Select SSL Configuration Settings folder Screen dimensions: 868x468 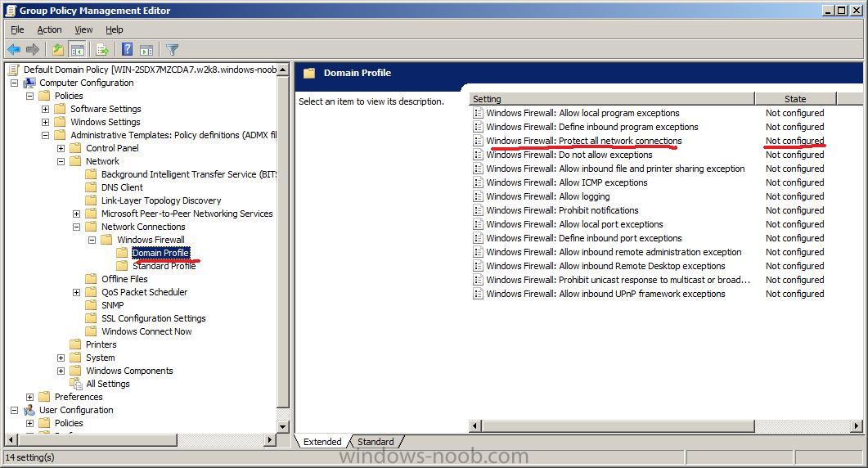click(153, 318)
